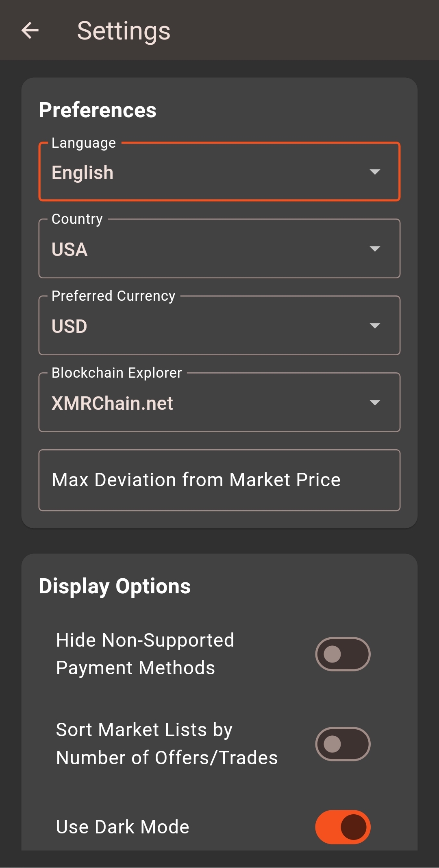Image resolution: width=439 pixels, height=868 pixels.
Task: Open the Blockchain Explorer selector showing XMRChain.net
Action: [x=203, y=403]
